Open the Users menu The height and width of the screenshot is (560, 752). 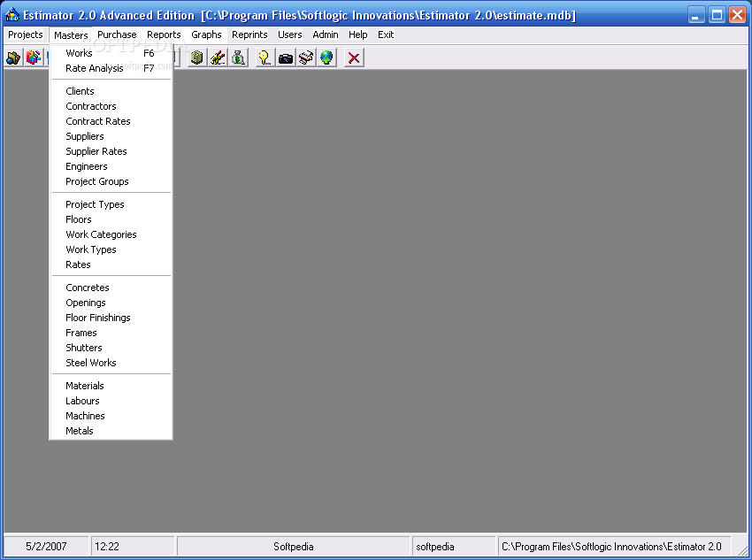coord(289,35)
